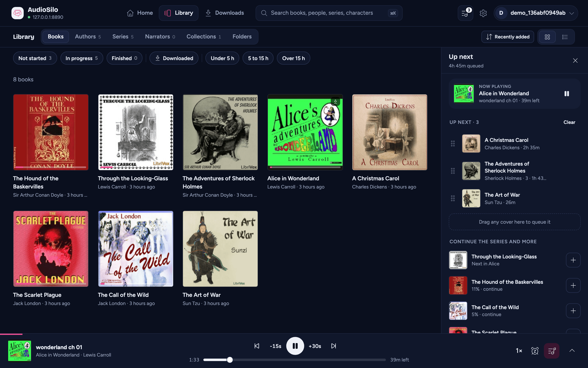
Task: Toggle the Finished filter chip
Action: click(124, 58)
